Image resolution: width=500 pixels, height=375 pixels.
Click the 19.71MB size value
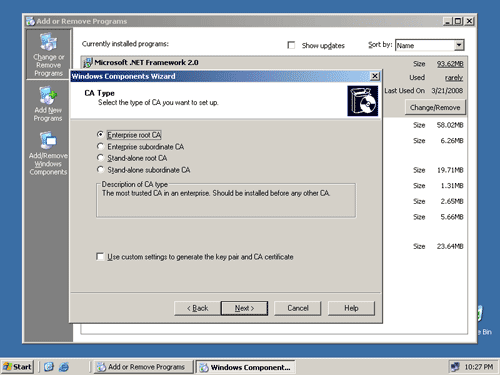click(450, 170)
